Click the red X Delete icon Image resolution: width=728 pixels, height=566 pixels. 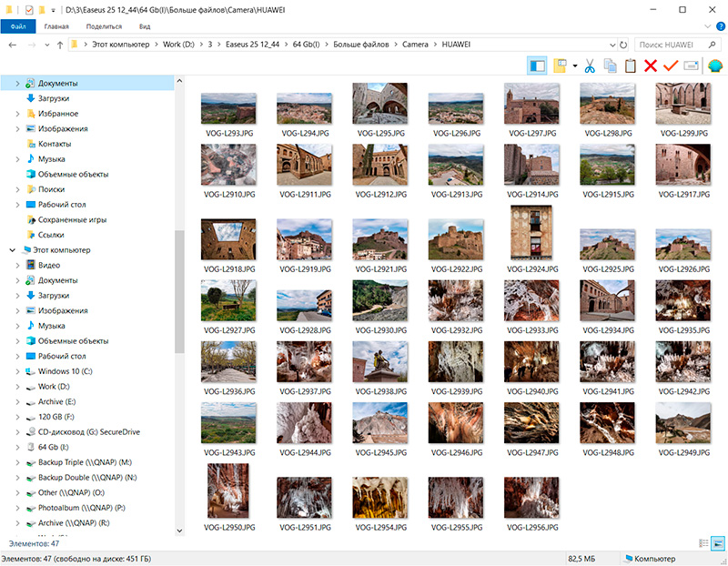[x=651, y=66]
